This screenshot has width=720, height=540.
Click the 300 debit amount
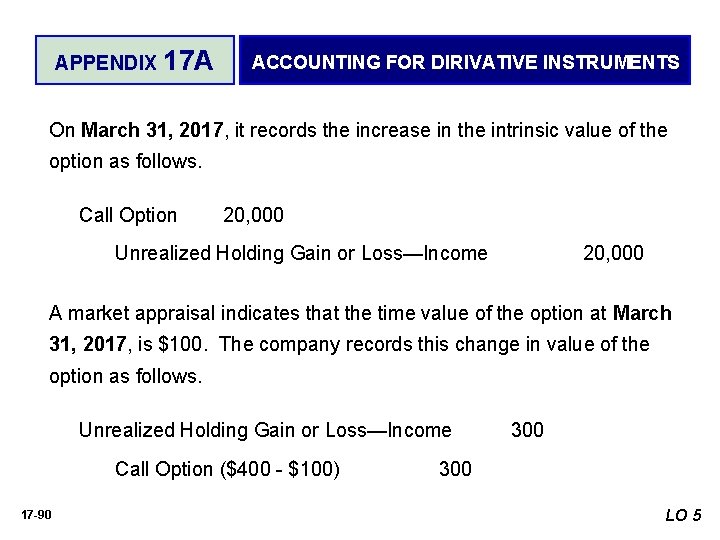(x=527, y=430)
